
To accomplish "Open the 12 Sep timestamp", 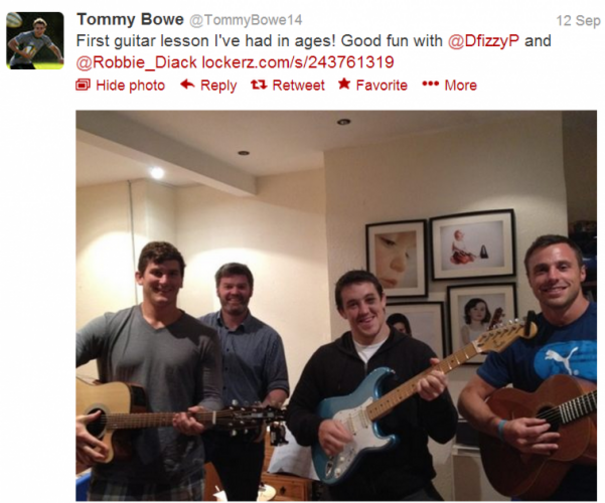I will pos(578,20).
